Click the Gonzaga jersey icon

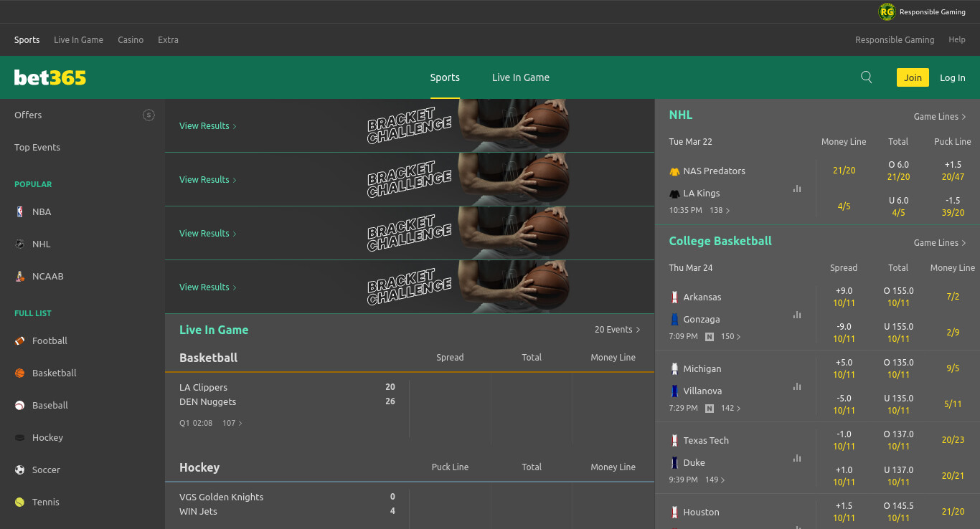coord(674,319)
